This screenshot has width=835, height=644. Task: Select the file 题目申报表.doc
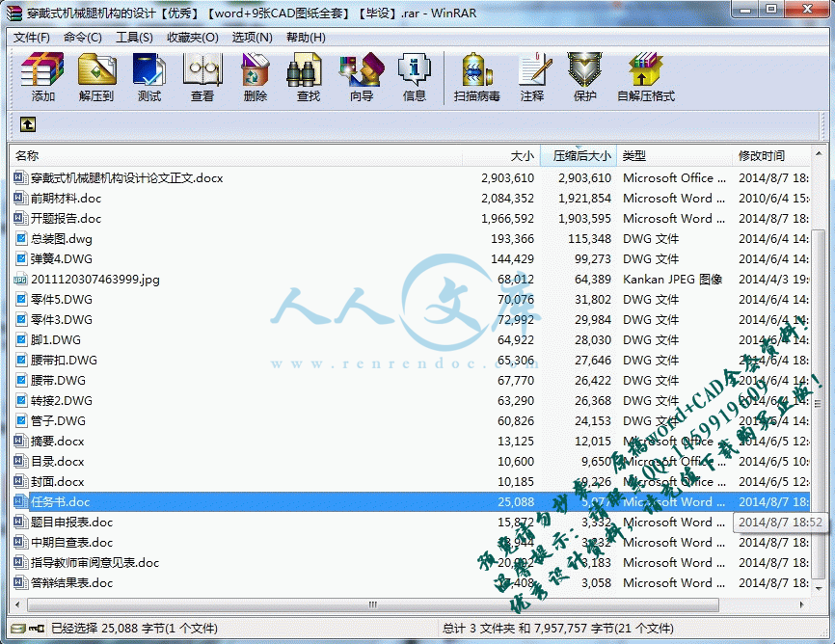point(72,522)
